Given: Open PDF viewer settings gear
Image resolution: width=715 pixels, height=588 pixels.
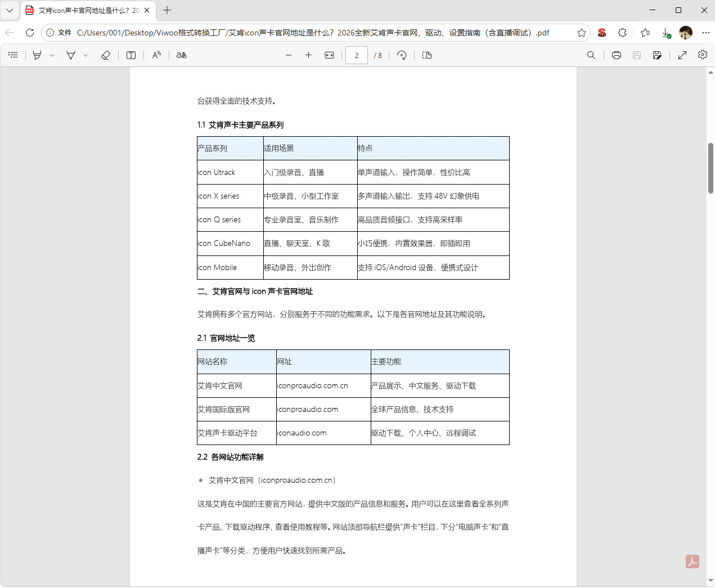Looking at the screenshot, I should click(703, 55).
